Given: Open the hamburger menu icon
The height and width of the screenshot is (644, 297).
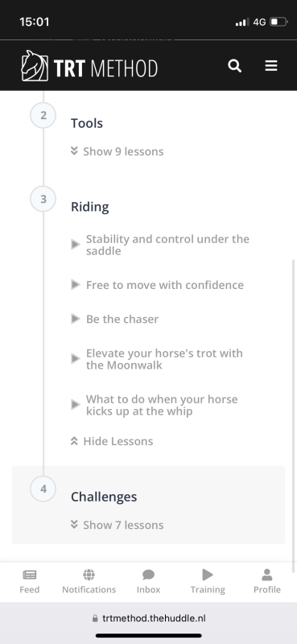Looking at the screenshot, I should pyautogui.click(x=271, y=66).
